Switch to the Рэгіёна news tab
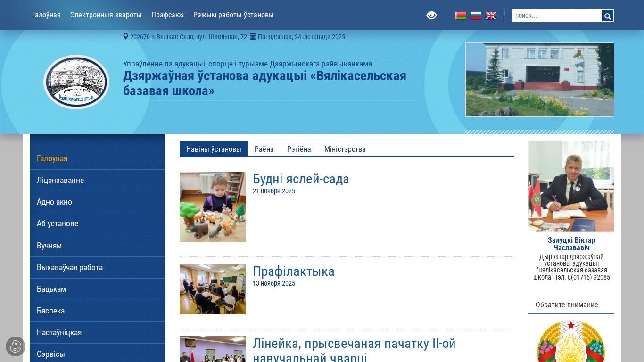Screen dimensions: 644x362 [x=299, y=149]
